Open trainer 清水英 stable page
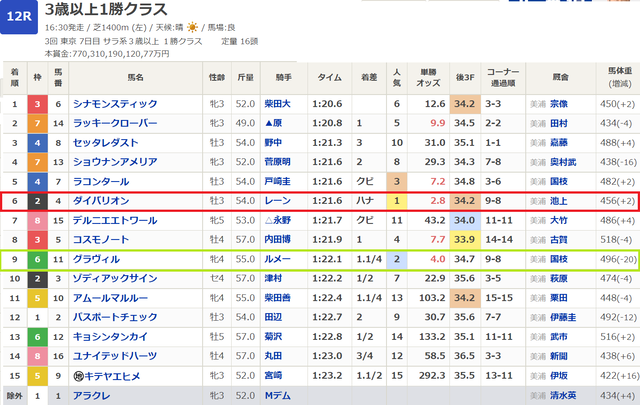This screenshot has height=405, width=640. pos(563,396)
